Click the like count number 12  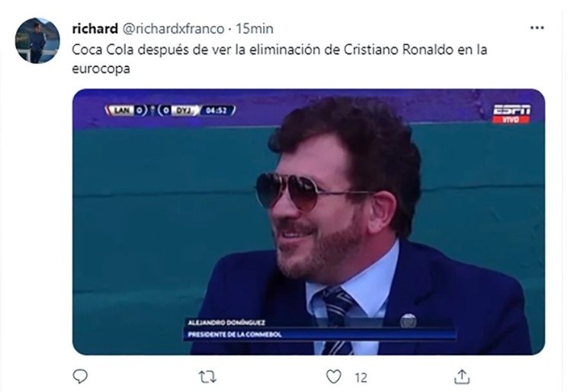pos(361,378)
